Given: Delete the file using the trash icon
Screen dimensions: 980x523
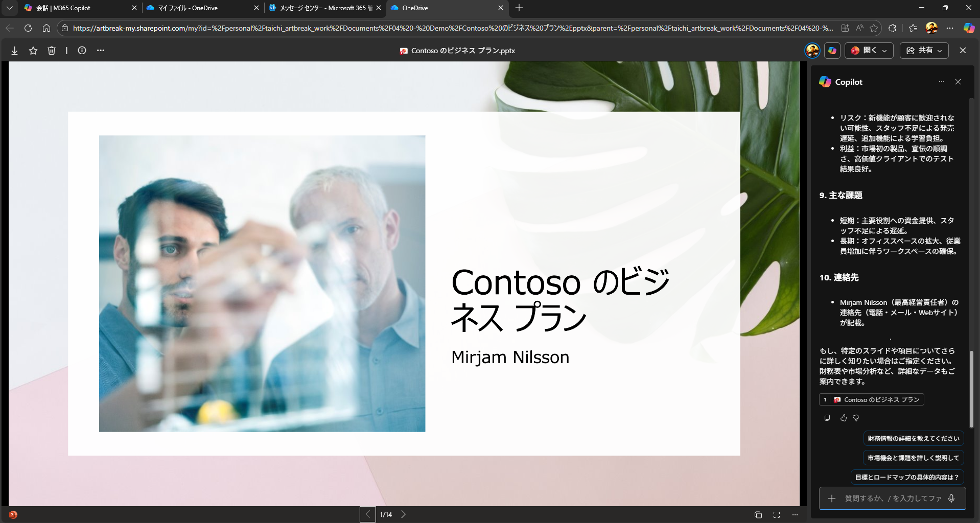Looking at the screenshot, I should 52,51.
